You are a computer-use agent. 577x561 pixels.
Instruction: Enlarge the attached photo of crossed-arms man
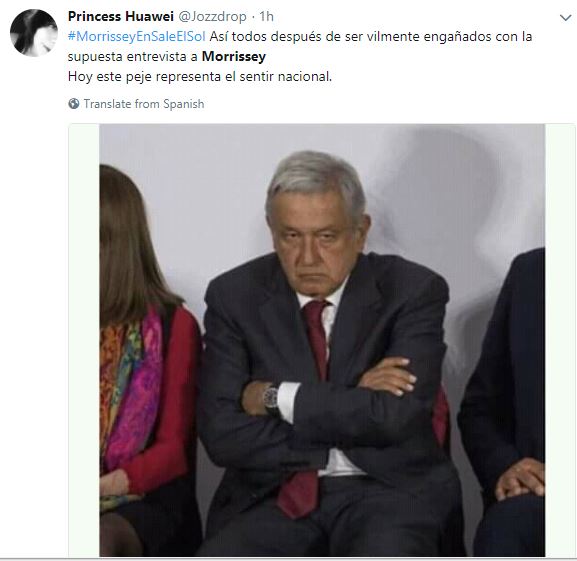pyautogui.click(x=322, y=340)
